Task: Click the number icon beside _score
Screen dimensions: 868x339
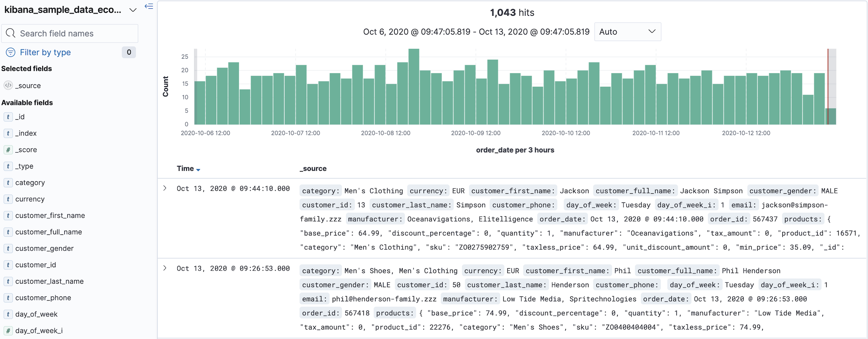Action: [8, 150]
